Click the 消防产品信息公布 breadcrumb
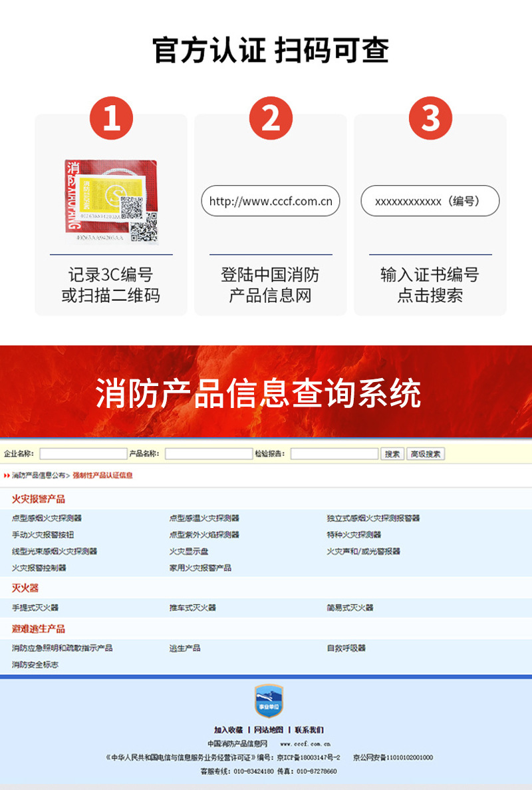The width and height of the screenshot is (532, 790). [x=39, y=475]
